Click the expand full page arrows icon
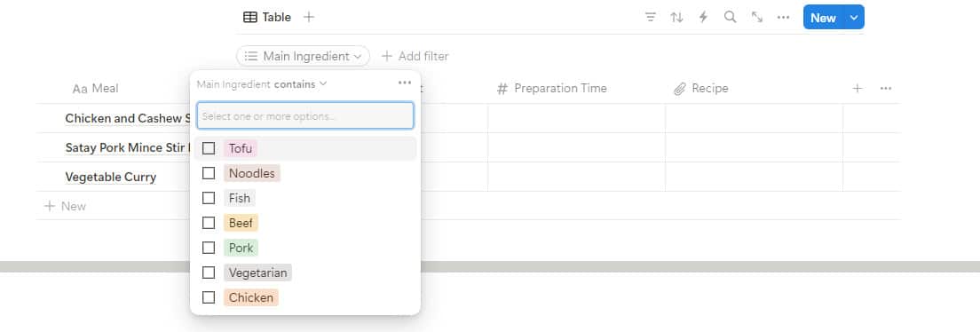980x332 pixels. [x=757, y=18]
